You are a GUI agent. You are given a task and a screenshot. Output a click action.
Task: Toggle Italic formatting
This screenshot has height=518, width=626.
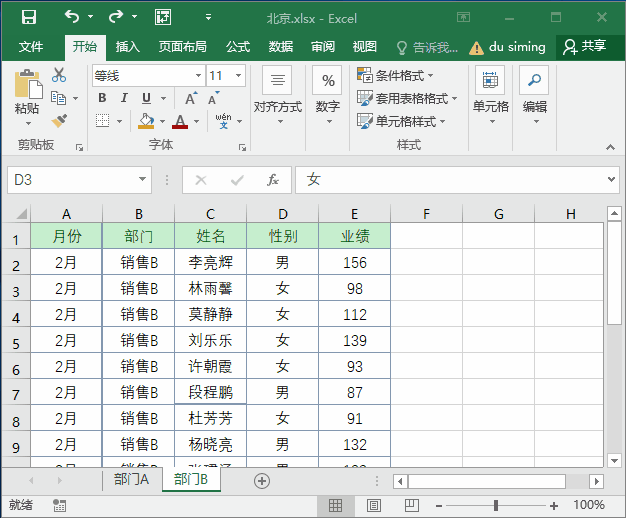click(x=124, y=98)
